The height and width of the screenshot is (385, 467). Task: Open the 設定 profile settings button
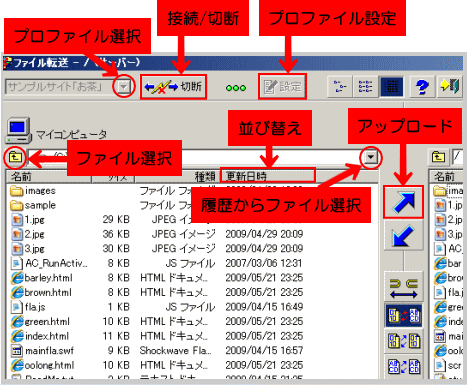pos(282,87)
